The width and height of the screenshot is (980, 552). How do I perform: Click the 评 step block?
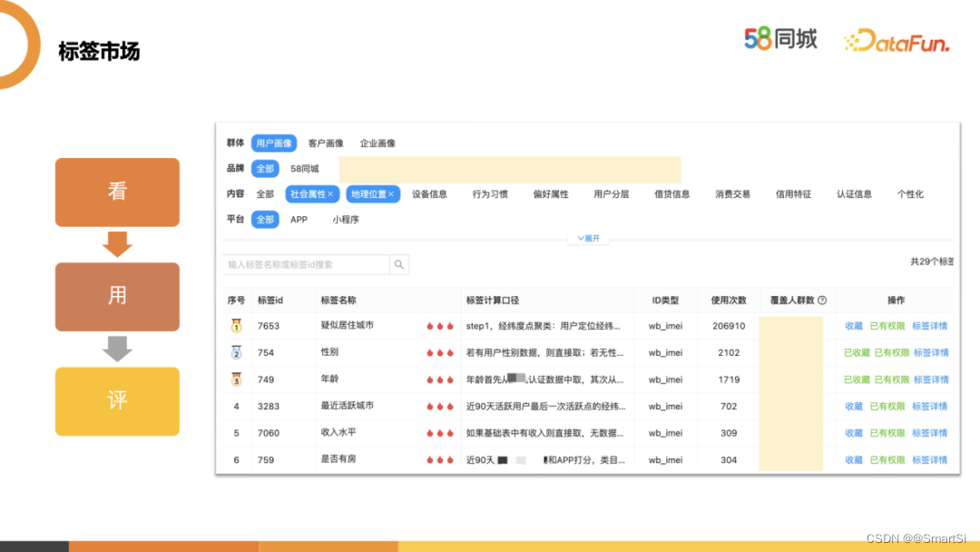117,401
